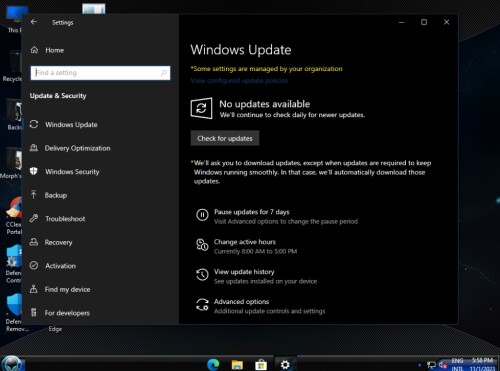The height and width of the screenshot is (371, 500).
Task: Click the managed by your organization notice
Action: (x=266, y=69)
